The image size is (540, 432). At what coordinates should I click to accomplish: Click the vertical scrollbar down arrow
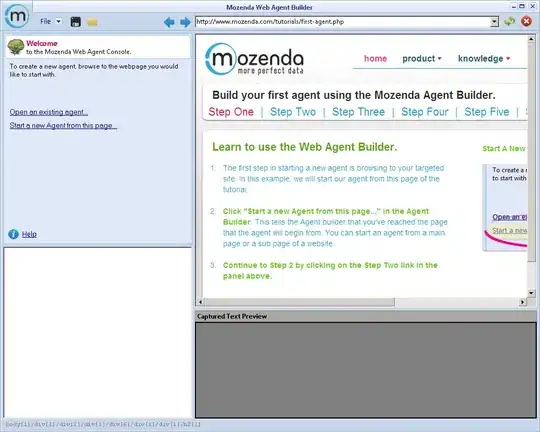[531, 293]
